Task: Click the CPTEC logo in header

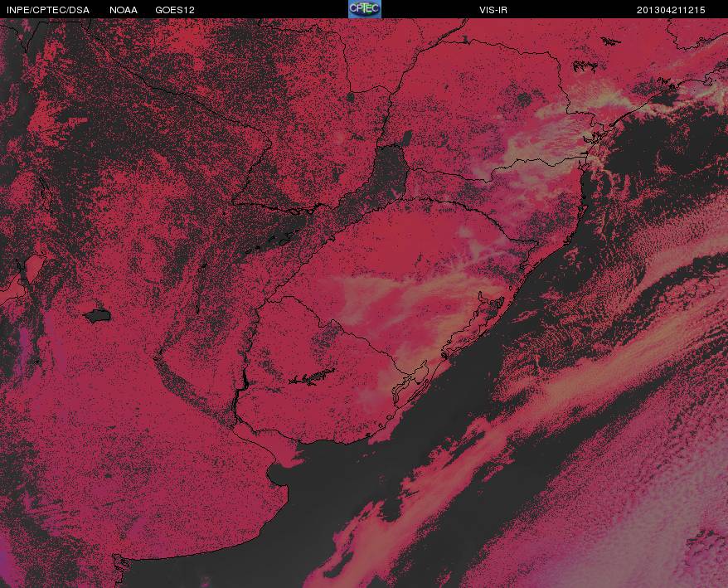Action: [365, 9]
